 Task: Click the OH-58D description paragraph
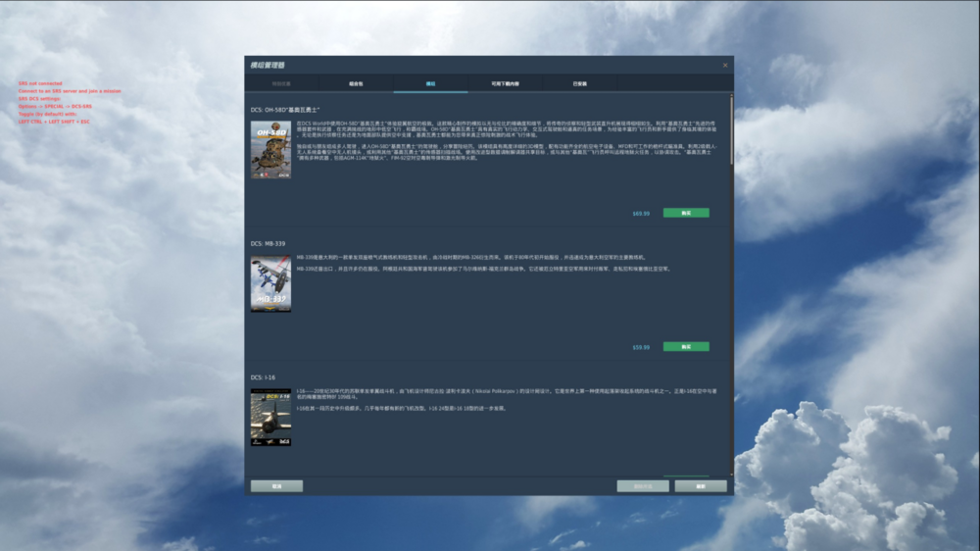(507, 141)
